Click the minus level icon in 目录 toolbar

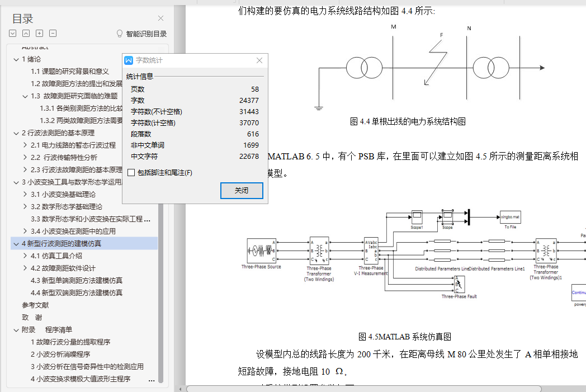[53, 33]
